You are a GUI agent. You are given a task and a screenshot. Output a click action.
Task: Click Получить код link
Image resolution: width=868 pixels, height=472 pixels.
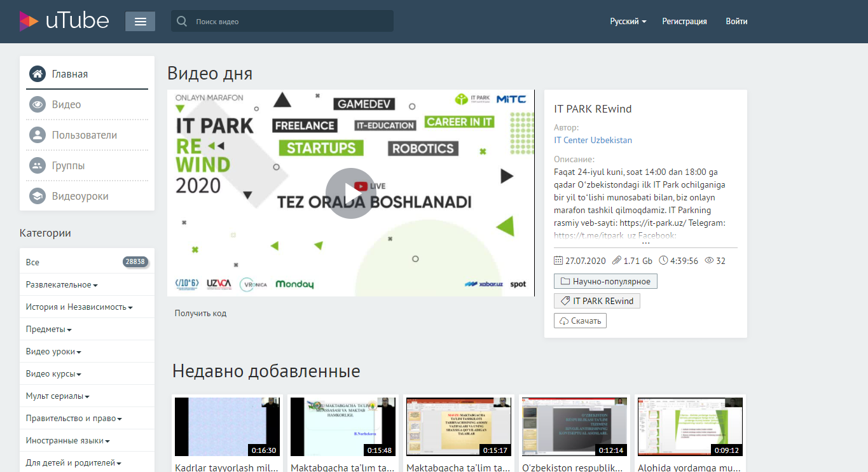point(200,313)
